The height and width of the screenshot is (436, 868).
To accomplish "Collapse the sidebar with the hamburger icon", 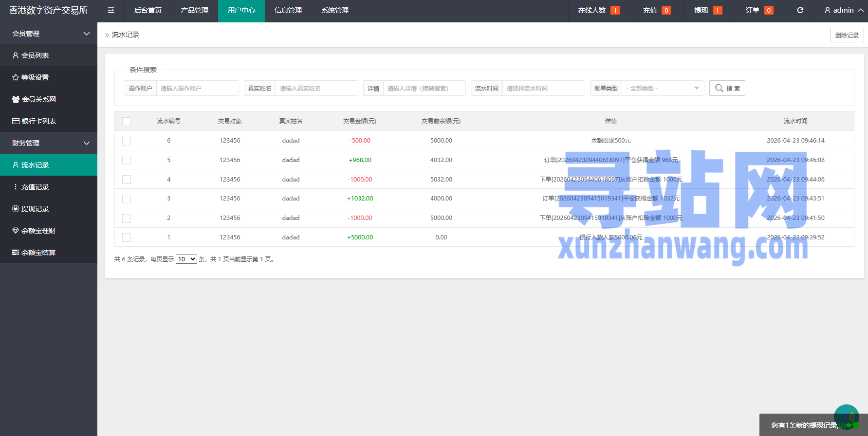I will coord(111,10).
